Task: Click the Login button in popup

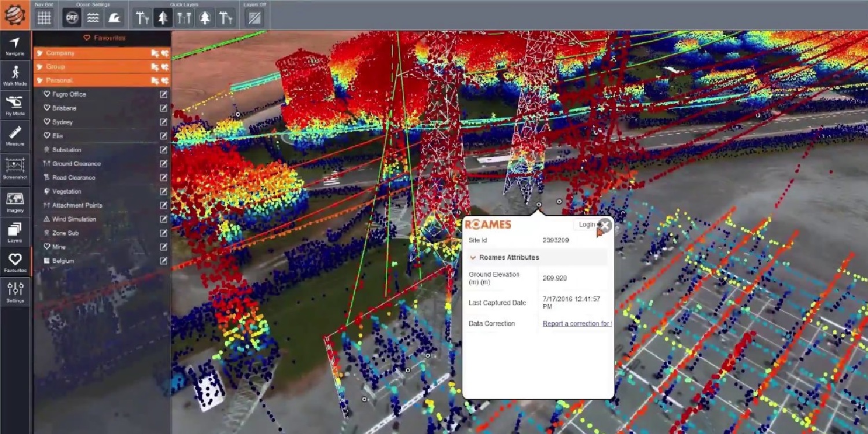Action: pyautogui.click(x=586, y=225)
